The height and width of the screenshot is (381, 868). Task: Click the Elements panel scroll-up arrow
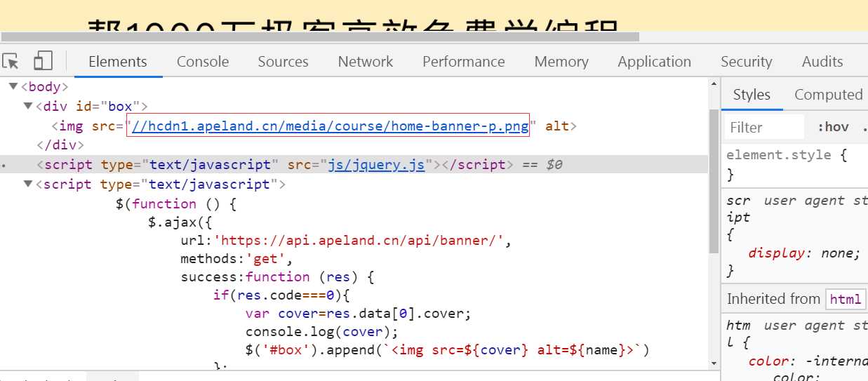coord(714,83)
